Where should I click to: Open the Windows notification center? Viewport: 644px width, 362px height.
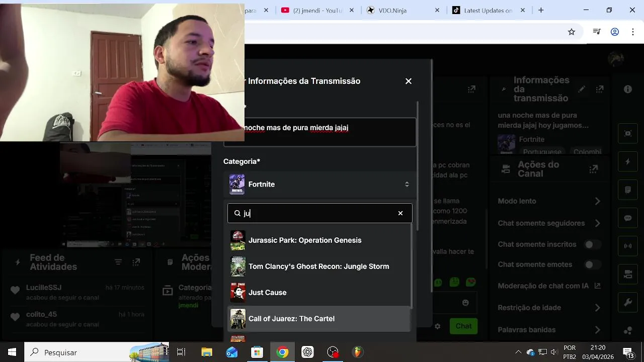(628, 352)
